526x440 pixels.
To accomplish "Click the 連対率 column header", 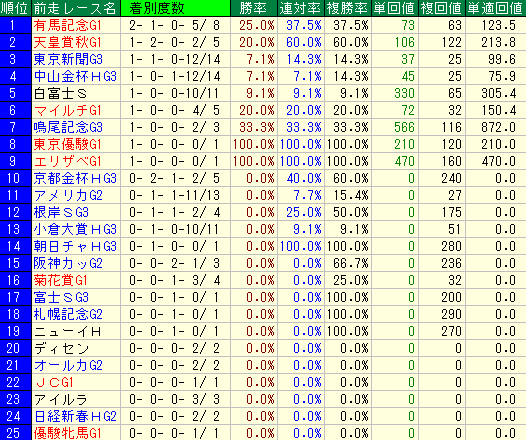I will tap(301, 8).
